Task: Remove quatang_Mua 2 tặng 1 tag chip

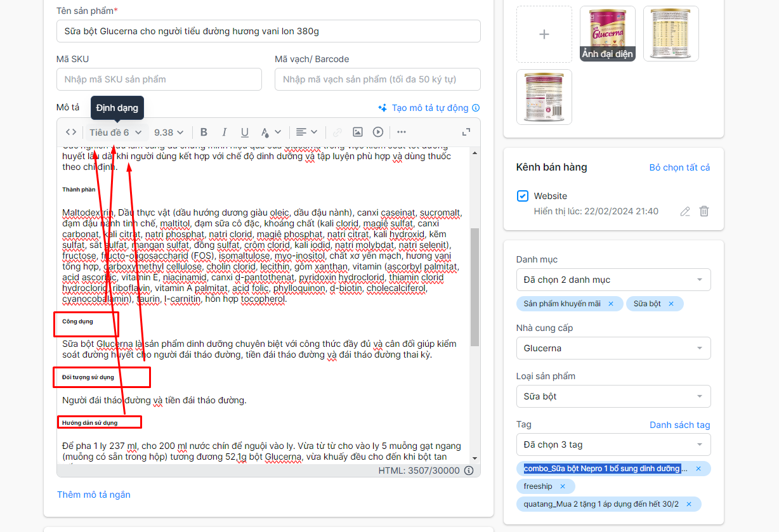Action: point(688,504)
